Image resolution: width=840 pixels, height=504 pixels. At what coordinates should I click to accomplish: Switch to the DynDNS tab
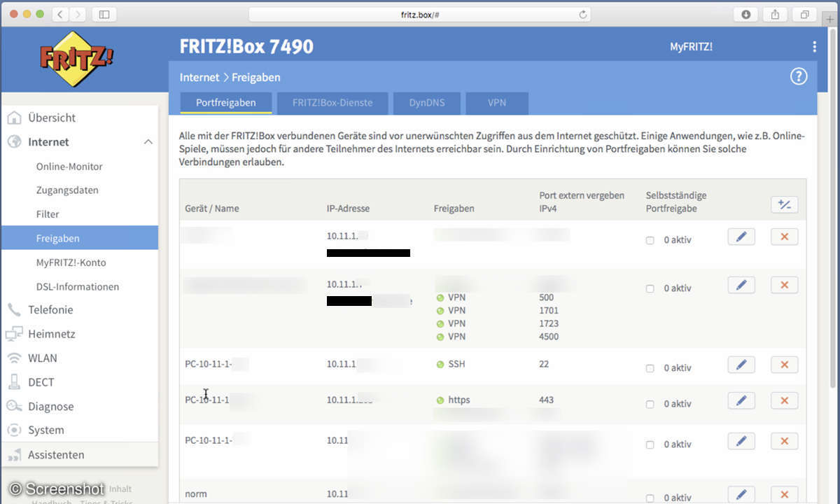coord(426,103)
